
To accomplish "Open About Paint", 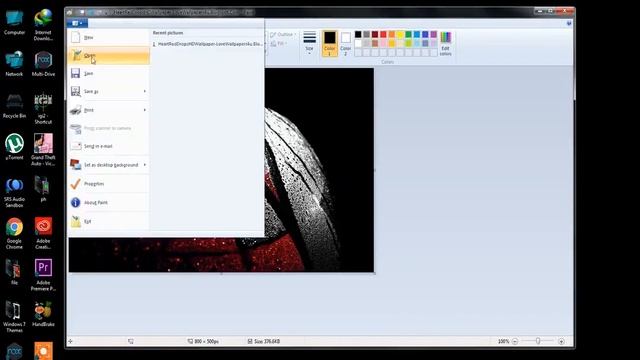I will tap(109, 202).
